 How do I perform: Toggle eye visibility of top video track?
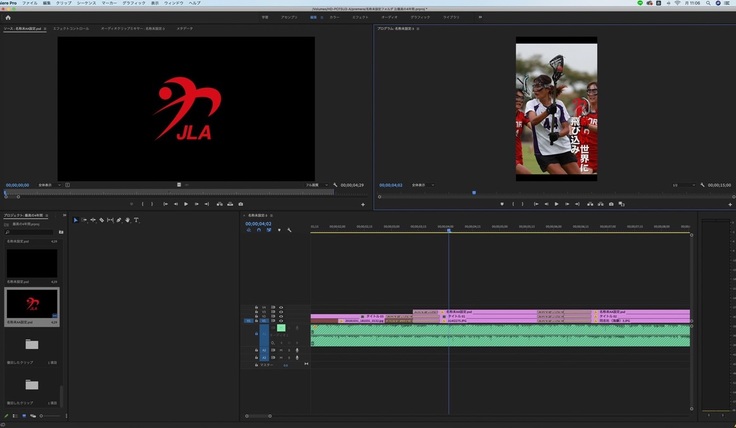pos(281,307)
